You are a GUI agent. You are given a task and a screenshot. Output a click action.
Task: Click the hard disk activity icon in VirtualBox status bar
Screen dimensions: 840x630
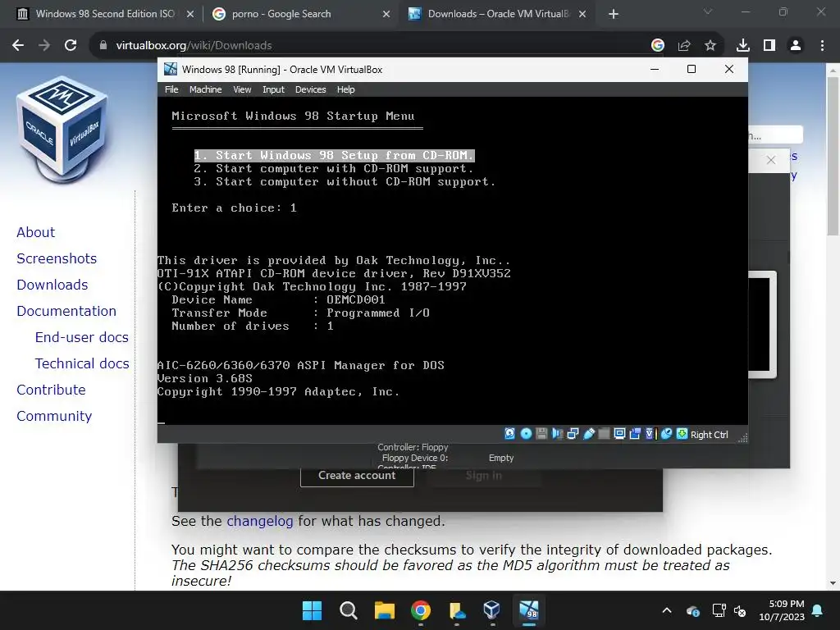[509, 434]
